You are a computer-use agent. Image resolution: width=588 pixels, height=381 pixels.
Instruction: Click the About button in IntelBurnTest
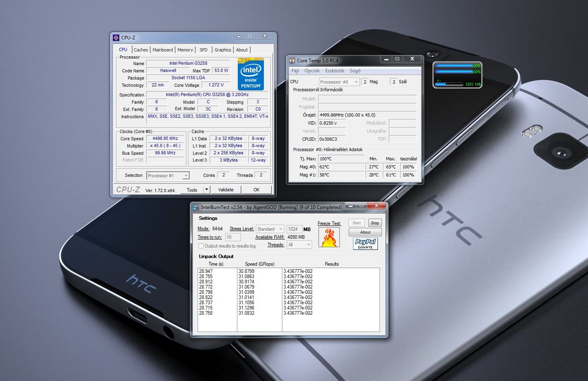click(x=365, y=232)
